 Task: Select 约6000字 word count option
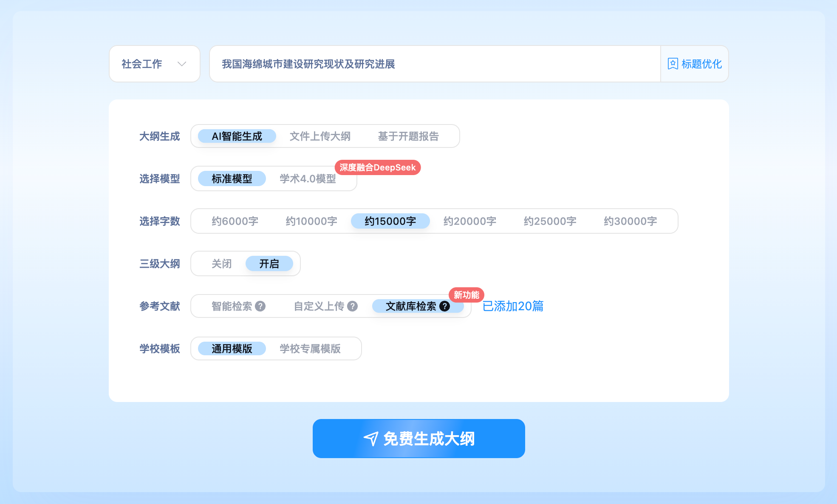click(x=235, y=221)
